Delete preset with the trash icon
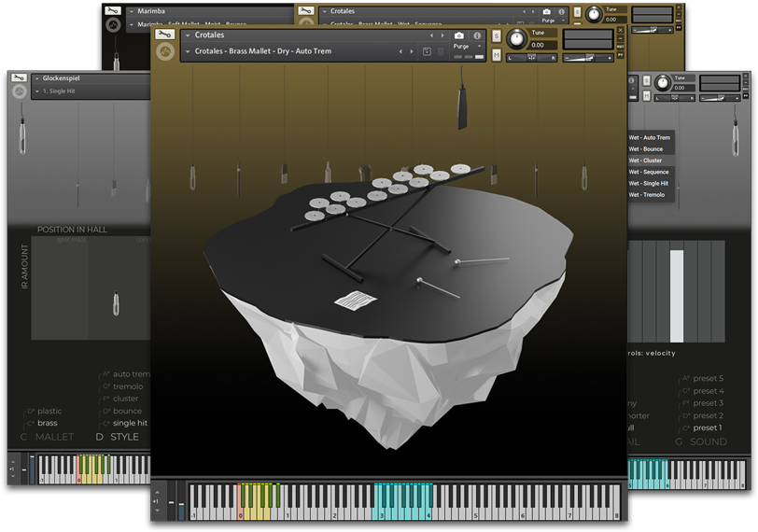 pyautogui.click(x=441, y=51)
